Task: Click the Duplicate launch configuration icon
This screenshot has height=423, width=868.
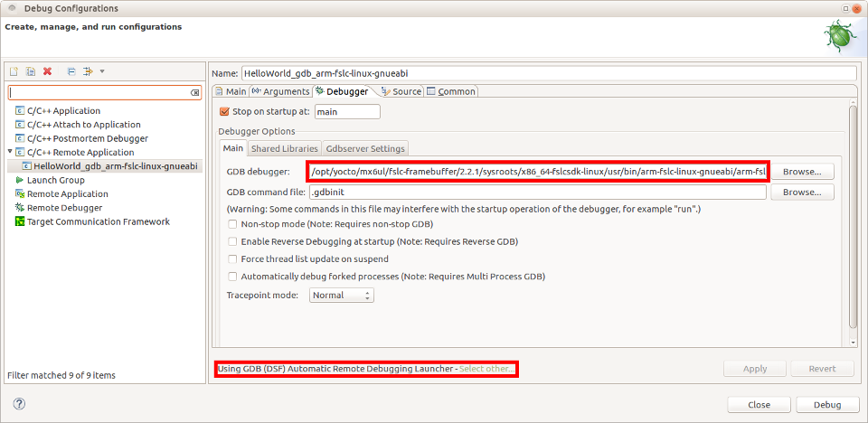Action: pos(31,71)
